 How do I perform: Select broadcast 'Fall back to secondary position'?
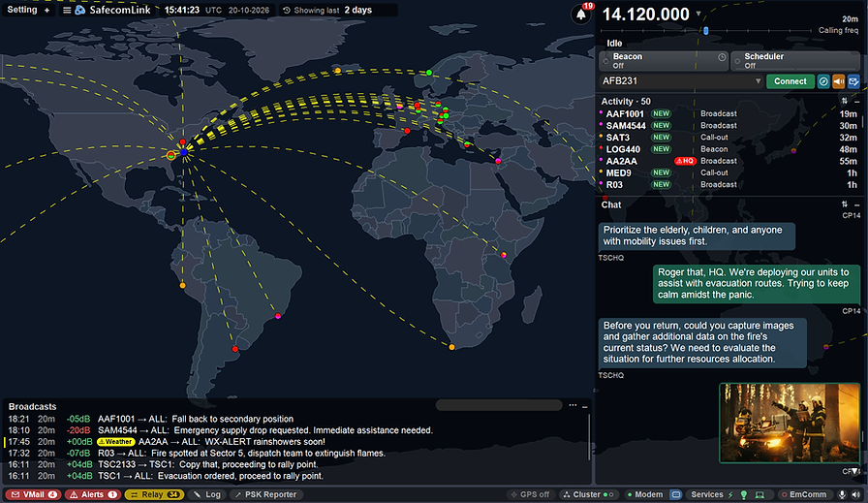click(296, 420)
